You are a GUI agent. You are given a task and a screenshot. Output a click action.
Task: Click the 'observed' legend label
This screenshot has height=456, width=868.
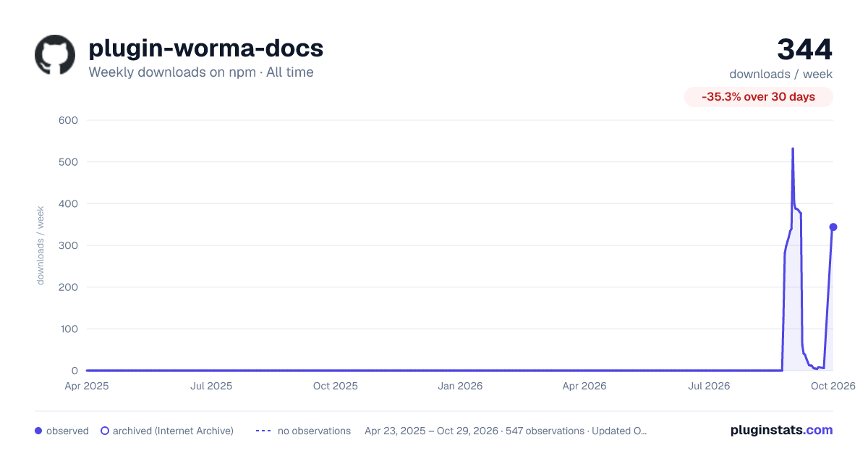click(67, 431)
